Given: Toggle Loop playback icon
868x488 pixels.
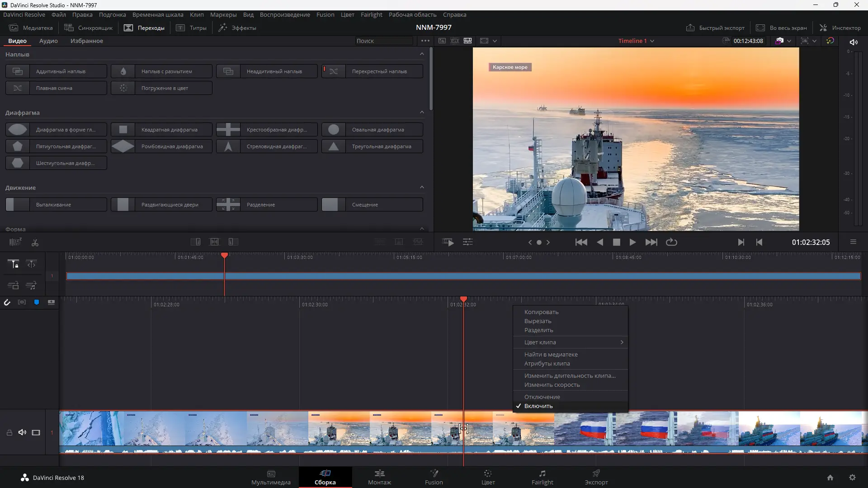Looking at the screenshot, I should point(671,242).
